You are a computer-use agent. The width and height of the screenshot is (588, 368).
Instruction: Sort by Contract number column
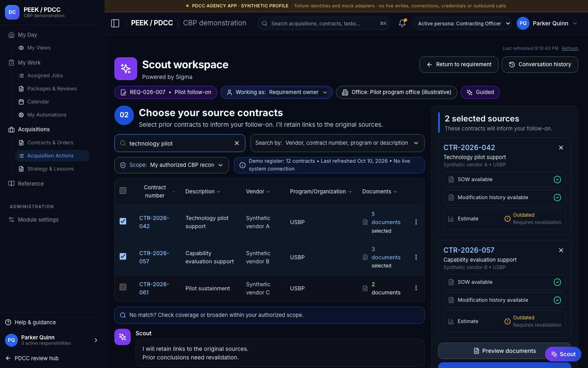158,191
